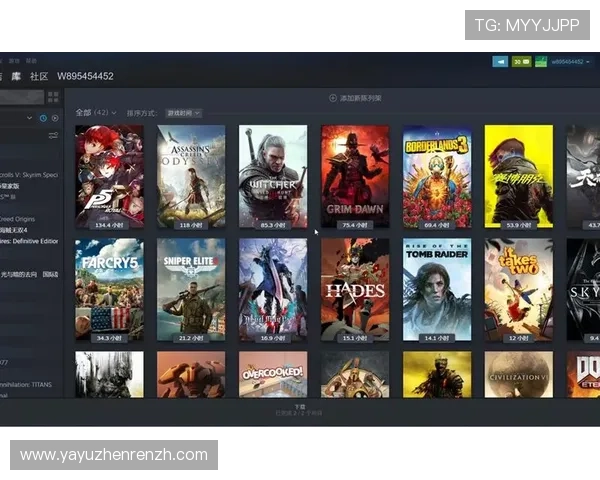
Task: Click the plus icon to add shelf
Action: pyautogui.click(x=333, y=98)
